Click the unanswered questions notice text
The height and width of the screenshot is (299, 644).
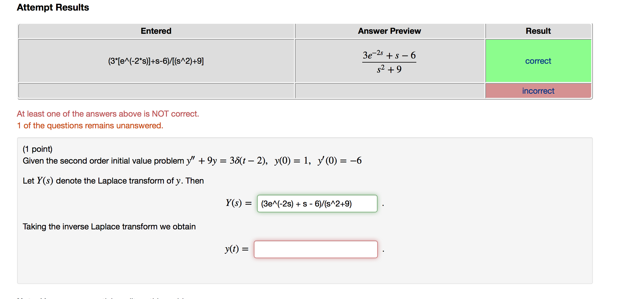coord(90,125)
